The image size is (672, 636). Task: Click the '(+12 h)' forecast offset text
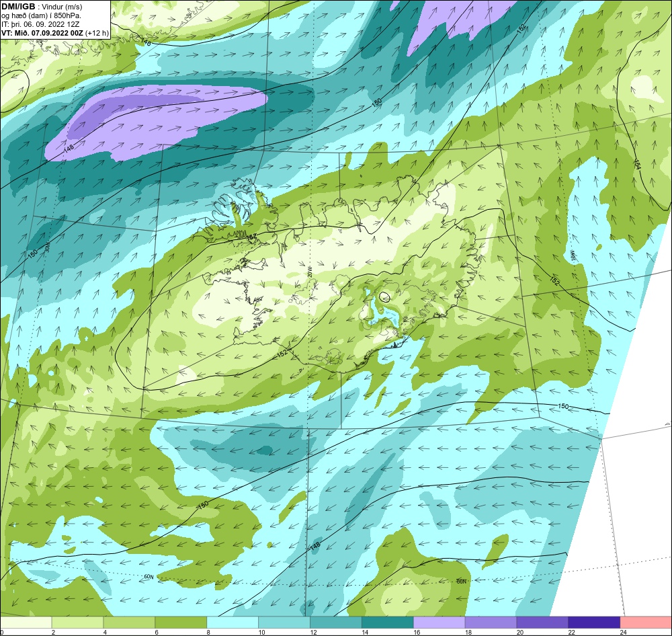[97, 33]
